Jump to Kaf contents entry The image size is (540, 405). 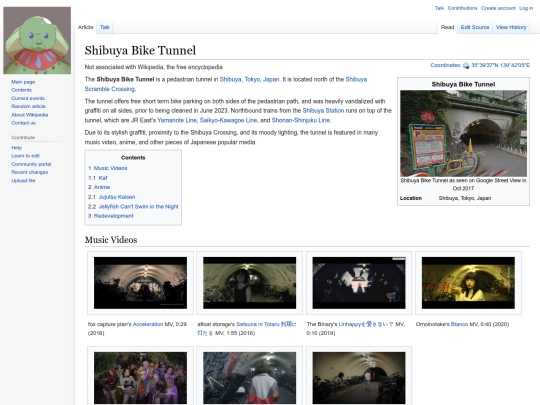[x=103, y=178]
